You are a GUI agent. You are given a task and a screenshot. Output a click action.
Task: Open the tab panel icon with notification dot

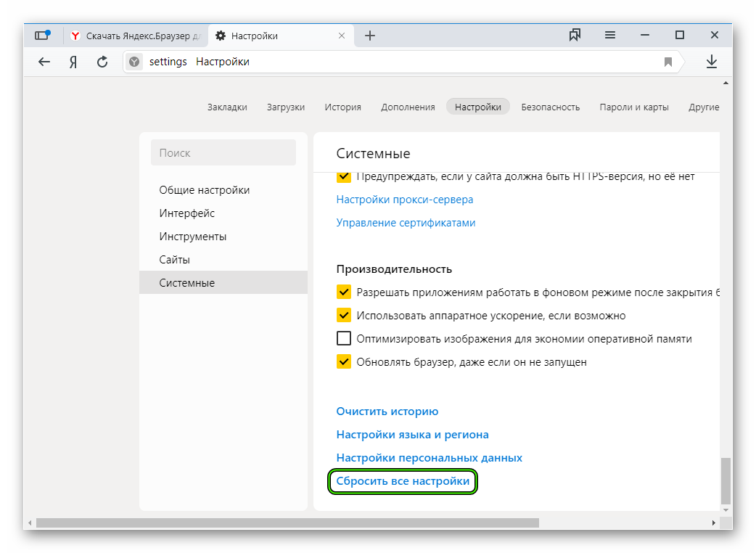click(x=42, y=35)
